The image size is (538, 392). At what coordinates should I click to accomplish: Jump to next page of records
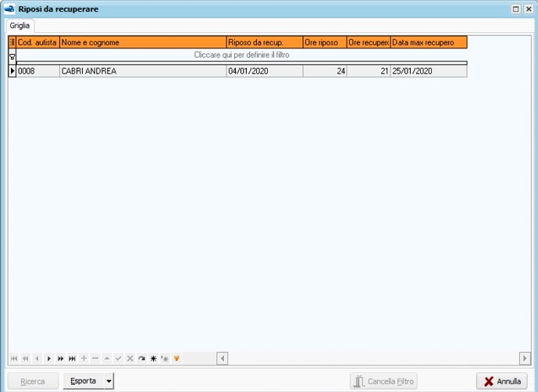(x=60, y=358)
